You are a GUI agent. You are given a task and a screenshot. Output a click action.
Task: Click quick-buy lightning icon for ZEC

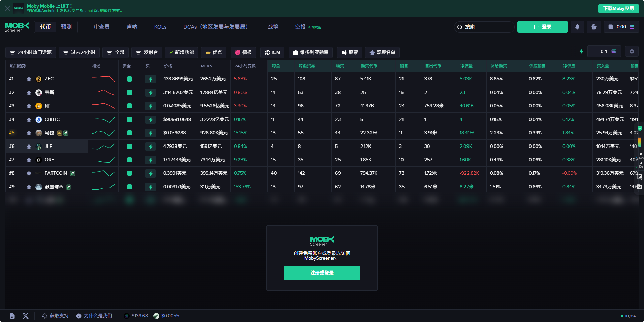tap(151, 79)
